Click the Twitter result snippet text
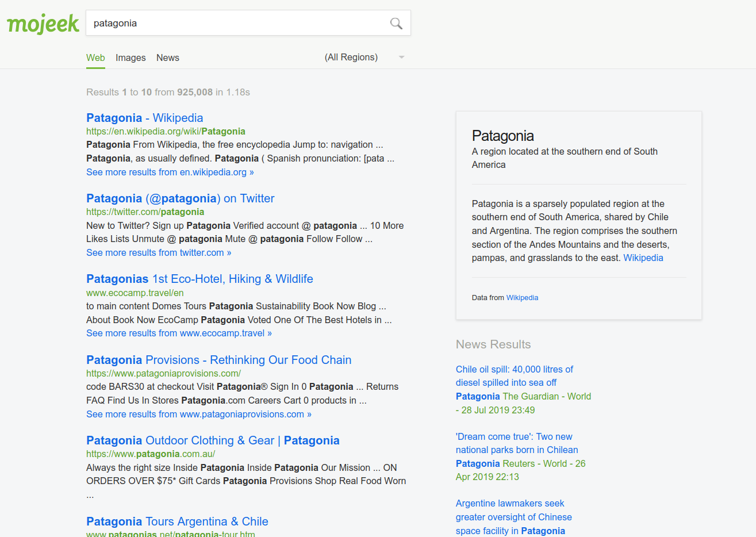756x537 pixels. click(x=245, y=232)
